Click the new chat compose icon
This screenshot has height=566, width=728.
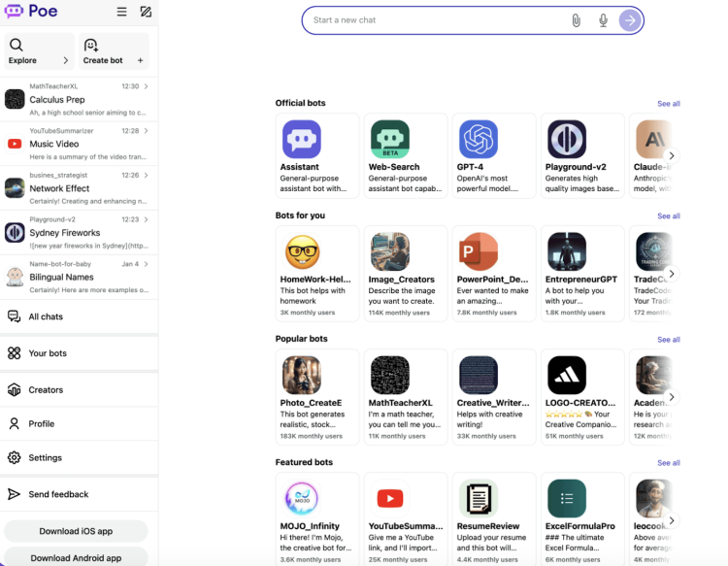[146, 13]
